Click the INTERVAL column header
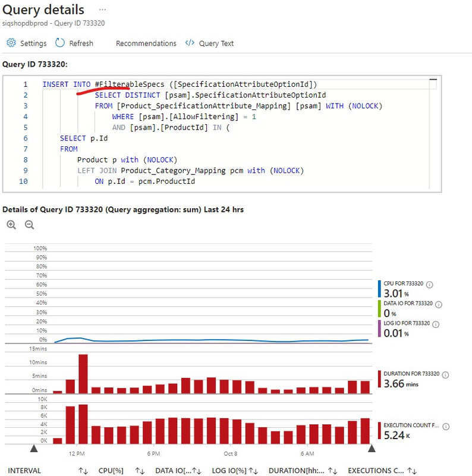The width and height of the screenshot is (472, 476). [x=24, y=471]
